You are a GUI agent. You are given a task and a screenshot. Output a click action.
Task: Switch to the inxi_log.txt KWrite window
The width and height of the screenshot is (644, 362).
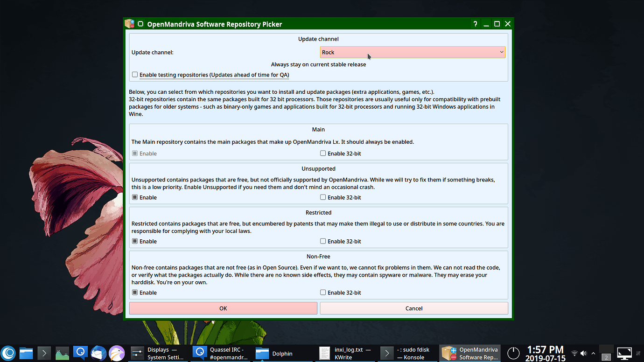coord(345,353)
